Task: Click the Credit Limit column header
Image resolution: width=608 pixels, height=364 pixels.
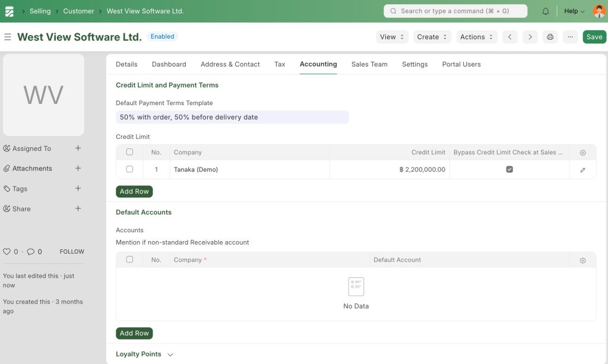Action: [428, 153]
